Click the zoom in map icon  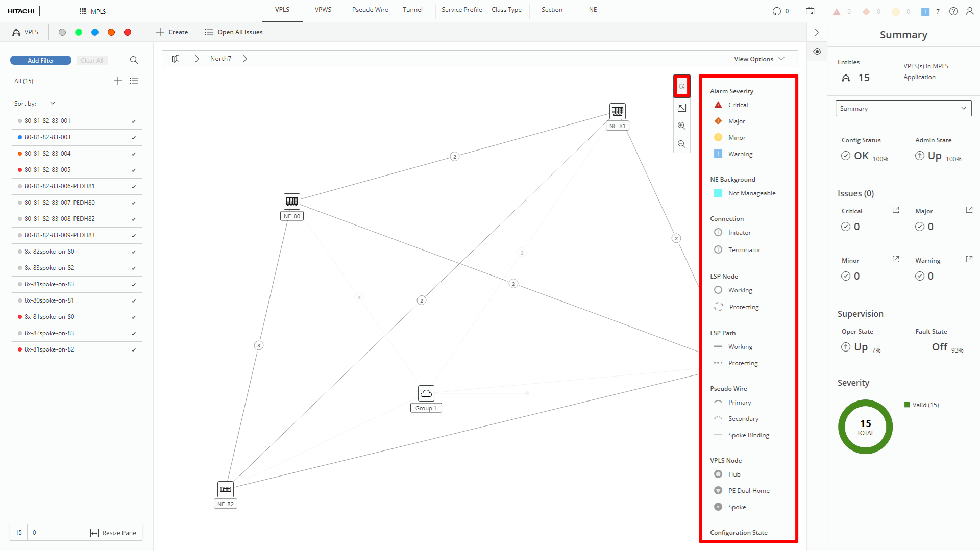pyautogui.click(x=681, y=126)
